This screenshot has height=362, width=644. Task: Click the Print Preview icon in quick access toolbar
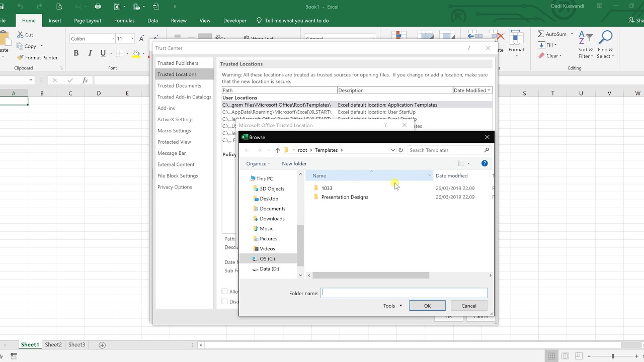click(59, 7)
